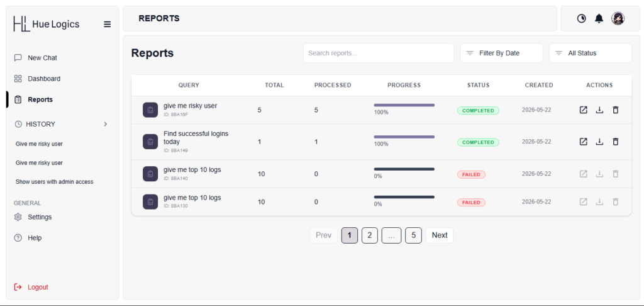644x306 pixels.
Task: Open the notifications bell
Action: click(x=599, y=18)
